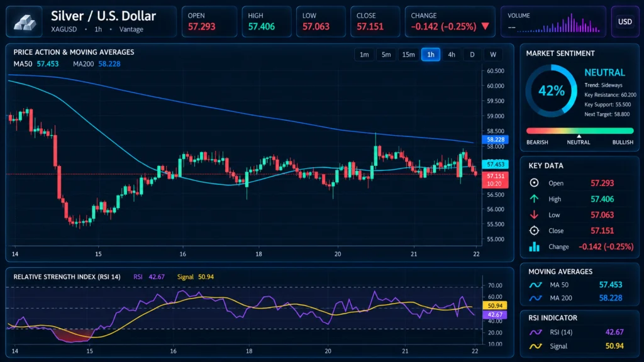Switch to the 15m timeframe
The image size is (644, 362).
(x=408, y=55)
